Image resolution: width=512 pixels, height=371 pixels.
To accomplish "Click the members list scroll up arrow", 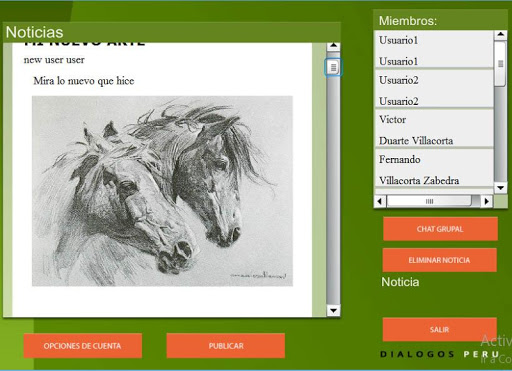I will click(x=500, y=34).
